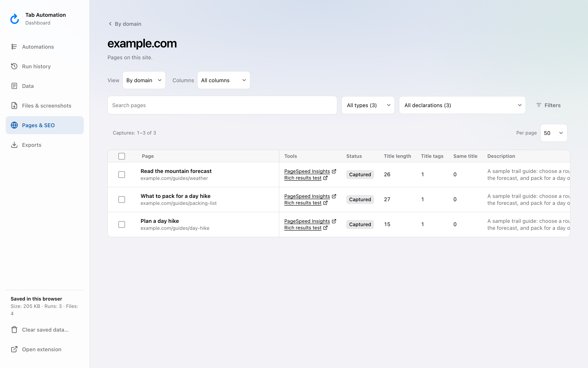The image size is (588, 368).
Task: Click the Filters funnel icon
Action: click(x=539, y=105)
